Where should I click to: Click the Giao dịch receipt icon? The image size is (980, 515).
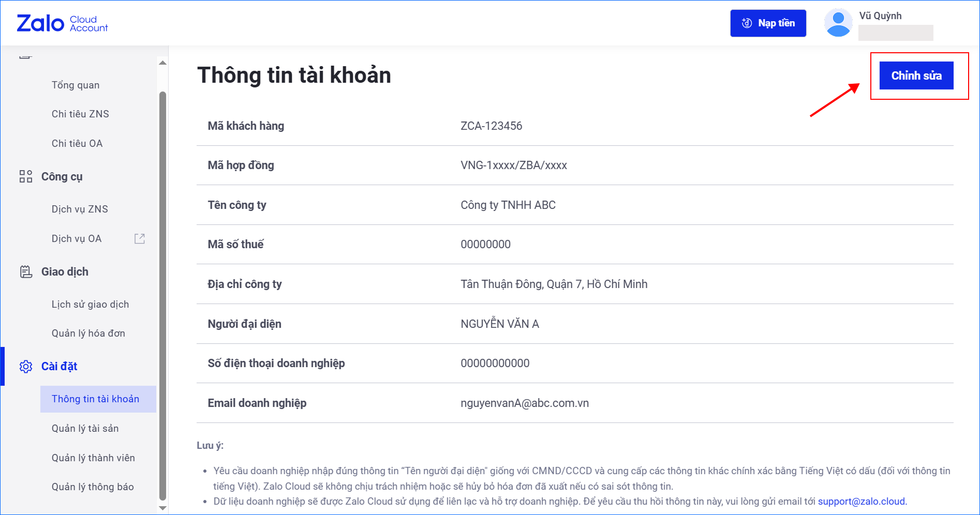coord(26,271)
